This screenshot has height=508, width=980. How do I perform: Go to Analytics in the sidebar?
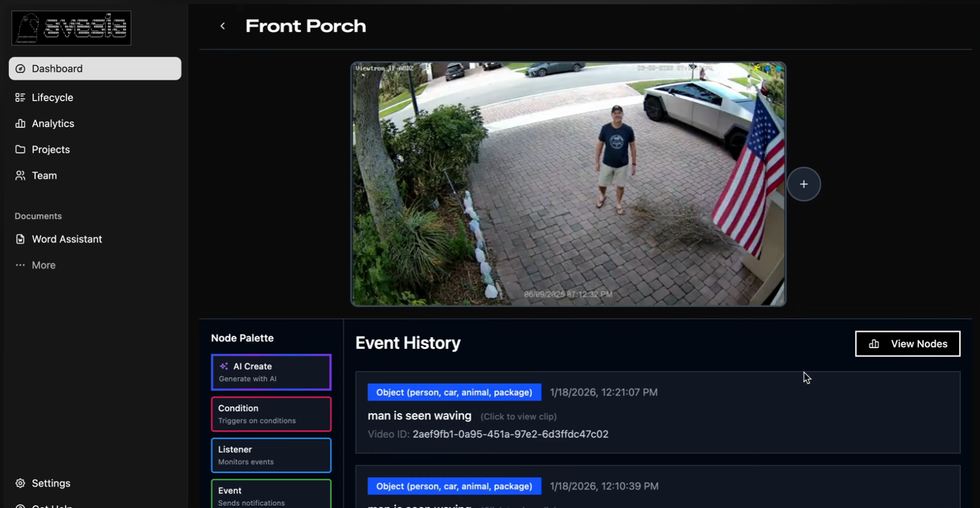[x=53, y=123]
